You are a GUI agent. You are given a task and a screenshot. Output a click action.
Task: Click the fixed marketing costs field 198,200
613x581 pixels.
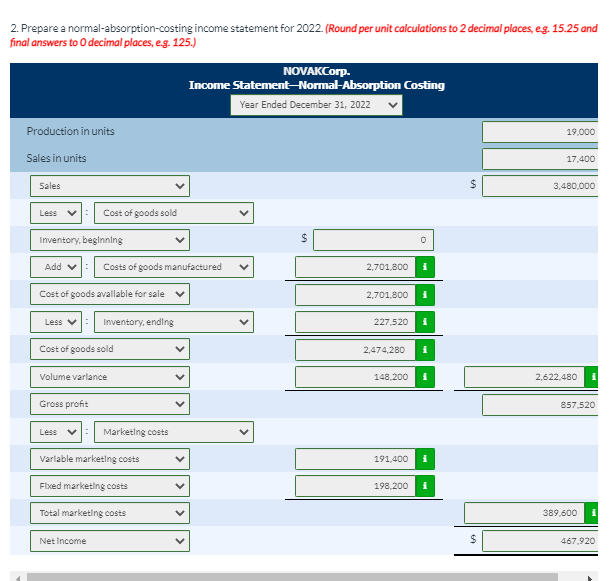pos(355,486)
